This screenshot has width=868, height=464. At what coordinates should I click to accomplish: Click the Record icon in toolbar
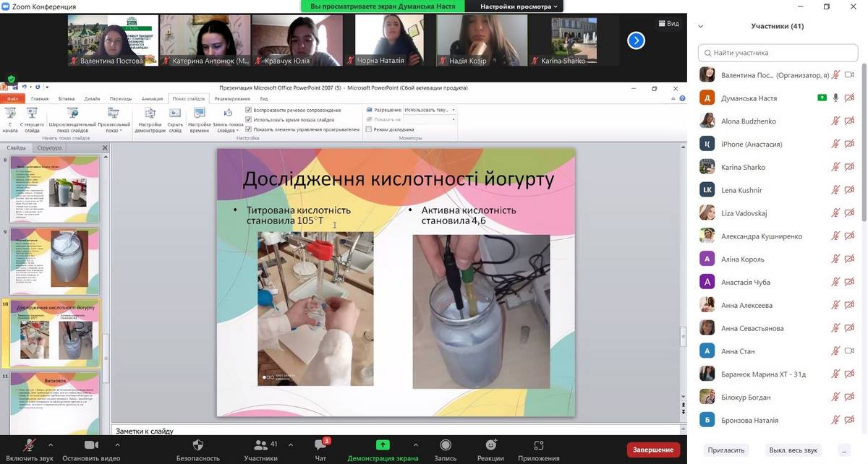[x=446, y=445]
